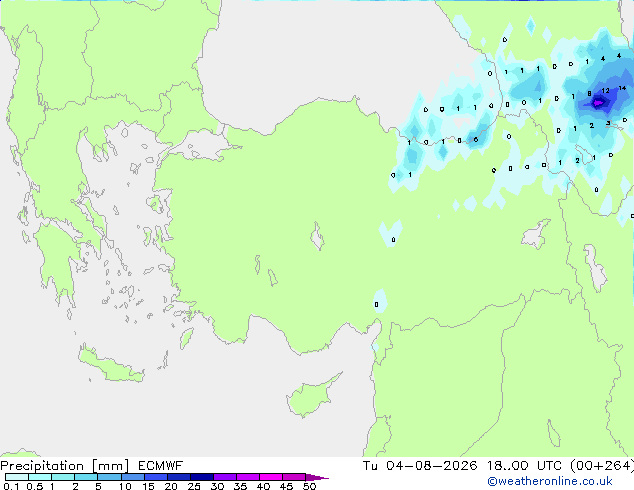Click the 'Tu 04-08-2026' date text
The height and width of the screenshot is (490, 634).
(x=420, y=466)
